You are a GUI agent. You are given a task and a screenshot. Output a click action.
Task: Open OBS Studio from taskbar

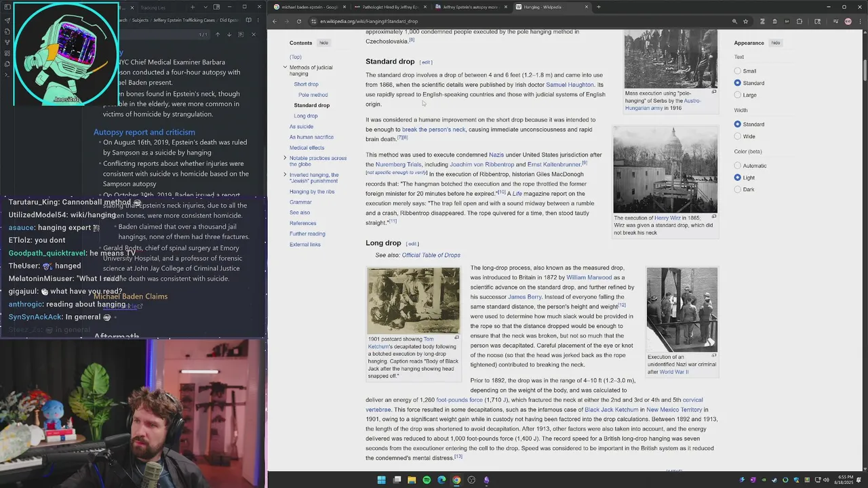tap(471, 480)
